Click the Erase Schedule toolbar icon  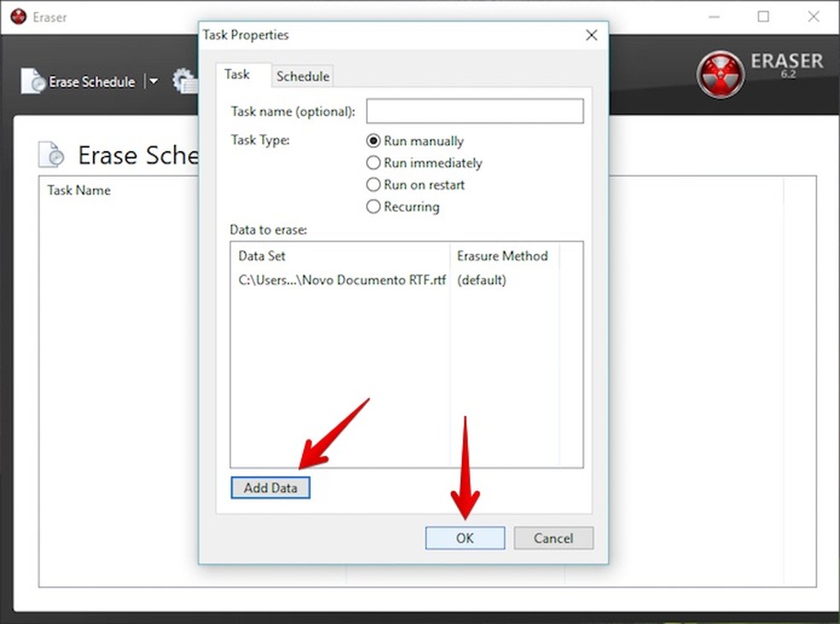point(34,81)
